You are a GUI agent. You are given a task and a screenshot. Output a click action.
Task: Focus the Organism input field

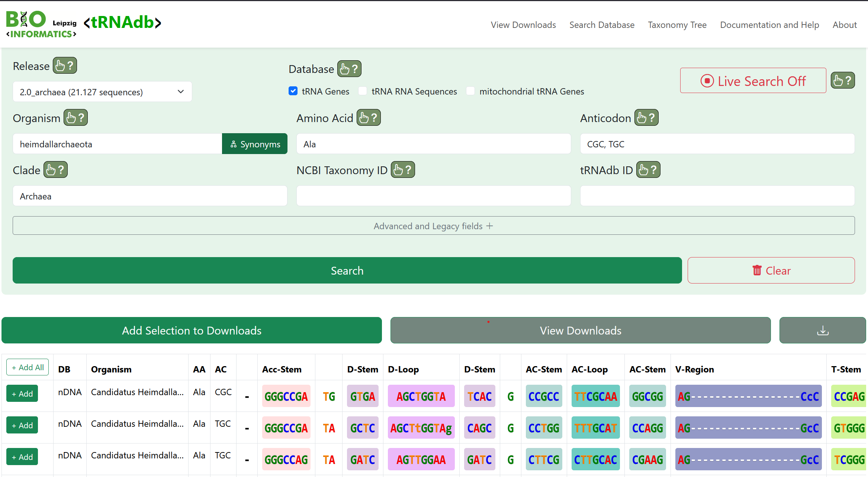[117, 144]
